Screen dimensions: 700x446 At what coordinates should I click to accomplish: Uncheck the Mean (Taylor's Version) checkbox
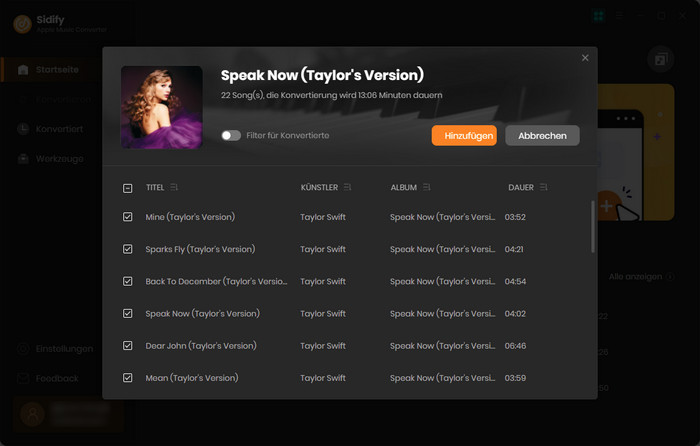(x=127, y=378)
